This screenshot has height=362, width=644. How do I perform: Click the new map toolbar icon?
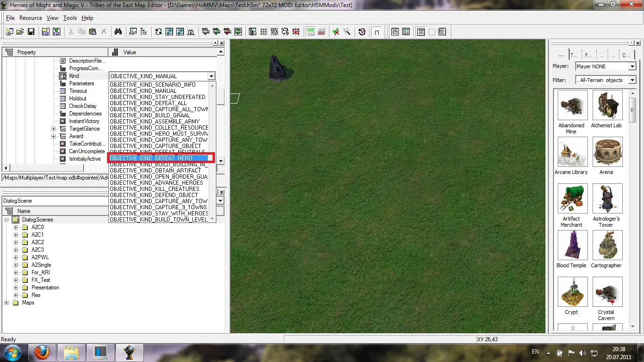[9, 32]
